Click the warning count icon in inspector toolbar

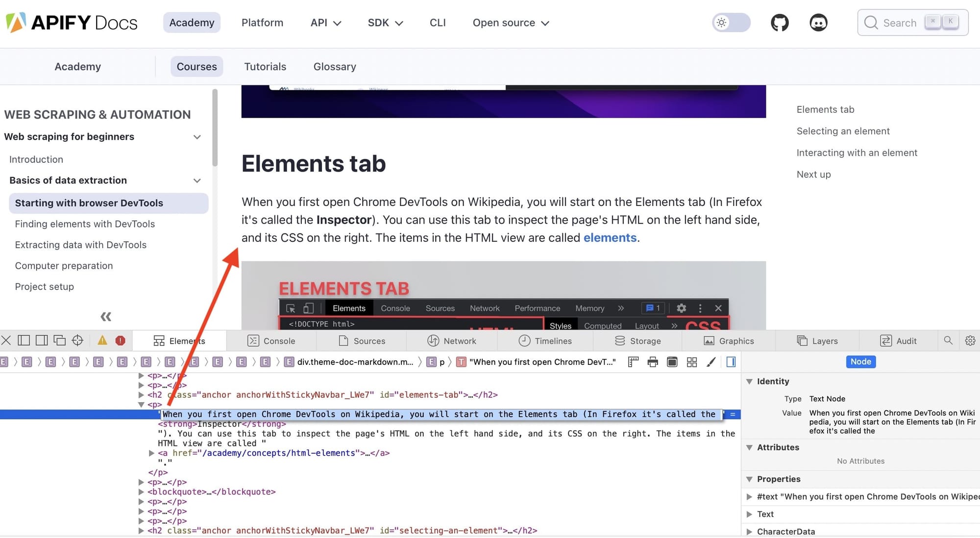pyautogui.click(x=101, y=340)
